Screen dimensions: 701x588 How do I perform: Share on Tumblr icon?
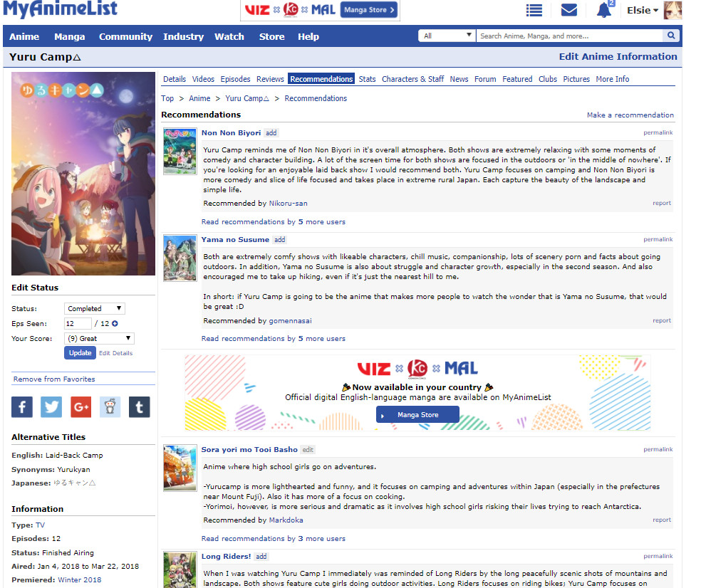coord(140,407)
